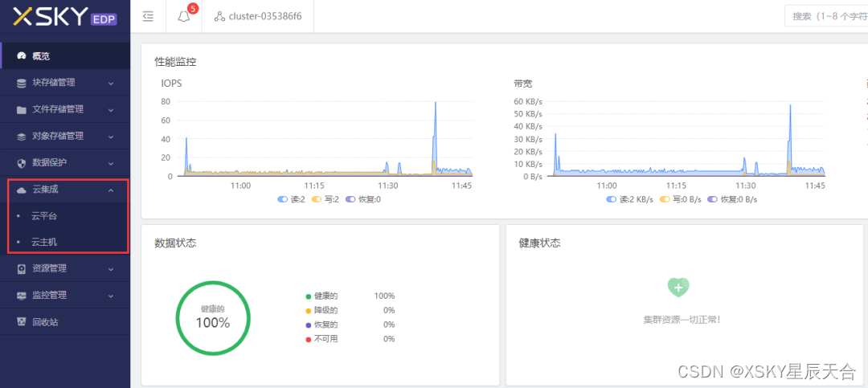The width and height of the screenshot is (868, 388).
Task: Click the green heart health icon
Action: pos(678,287)
